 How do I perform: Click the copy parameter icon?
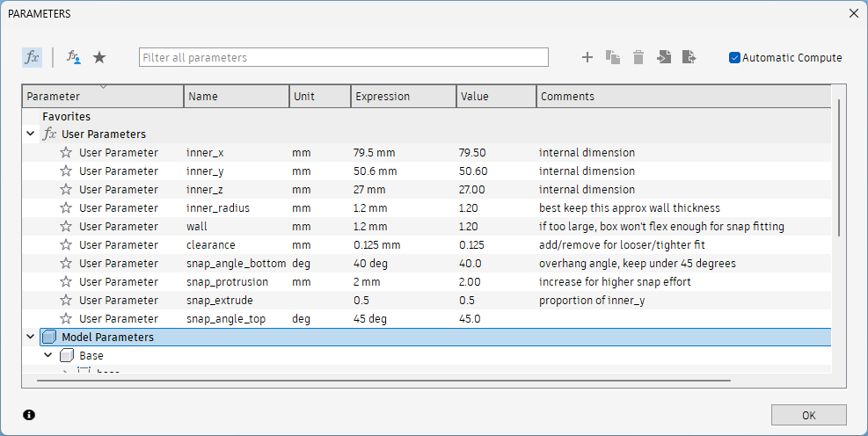(613, 57)
